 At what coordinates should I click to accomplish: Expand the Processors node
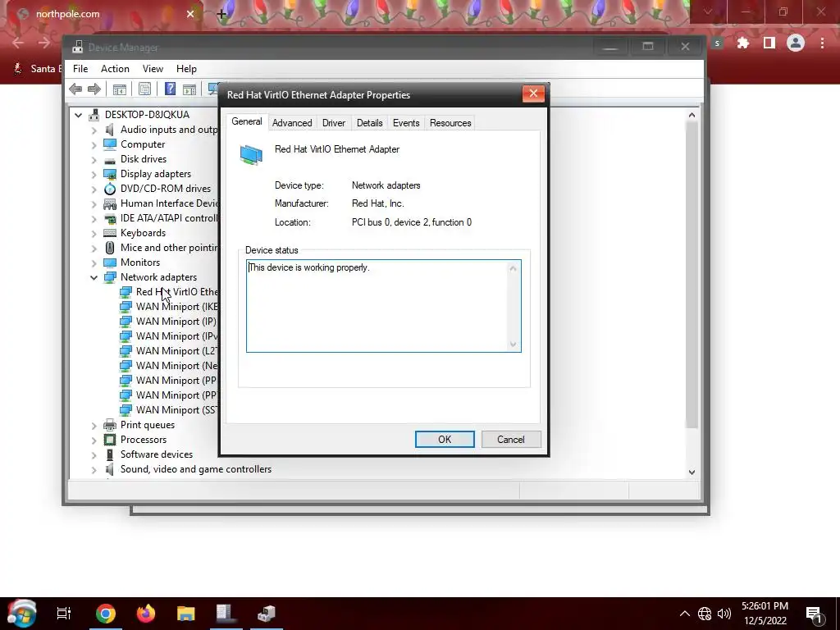click(94, 440)
